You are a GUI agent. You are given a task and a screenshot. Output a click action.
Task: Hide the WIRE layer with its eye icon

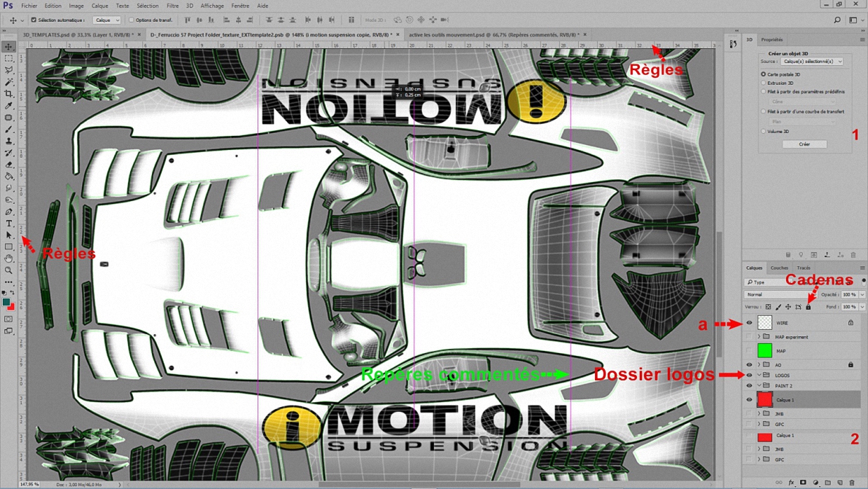[x=749, y=323]
